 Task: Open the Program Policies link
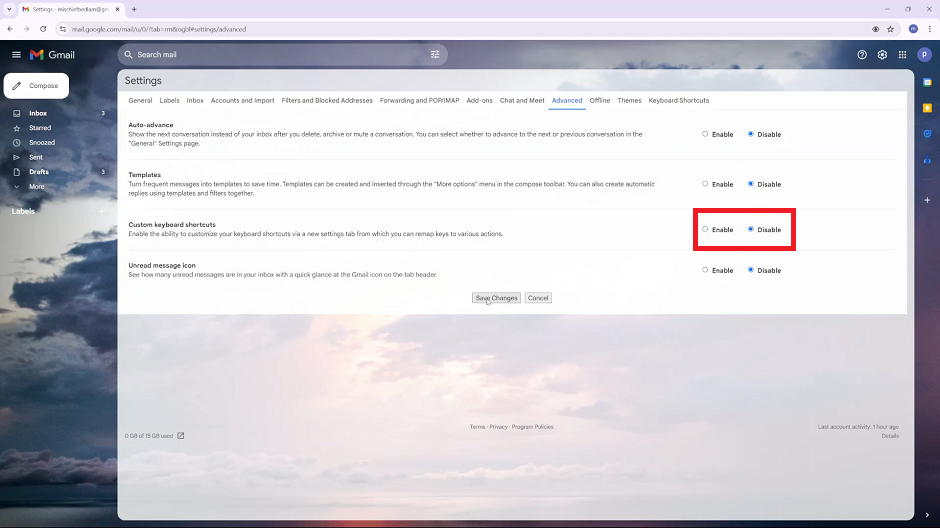(532, 427)
